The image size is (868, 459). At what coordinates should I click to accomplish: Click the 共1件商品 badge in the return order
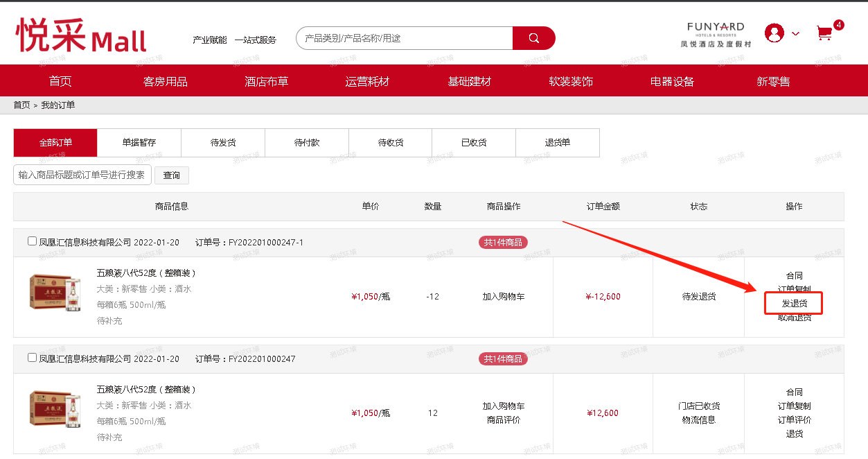(x=503, y=243)
